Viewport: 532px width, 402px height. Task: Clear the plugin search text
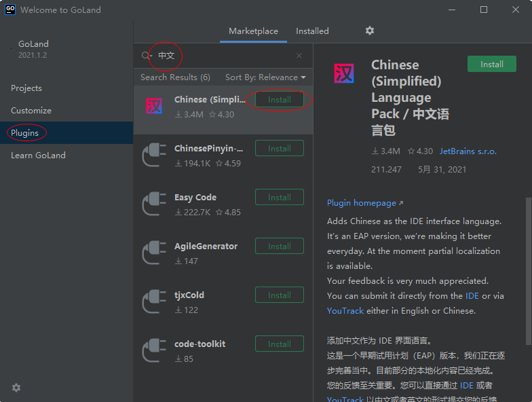pyautogui.click(x=299, y=56)
